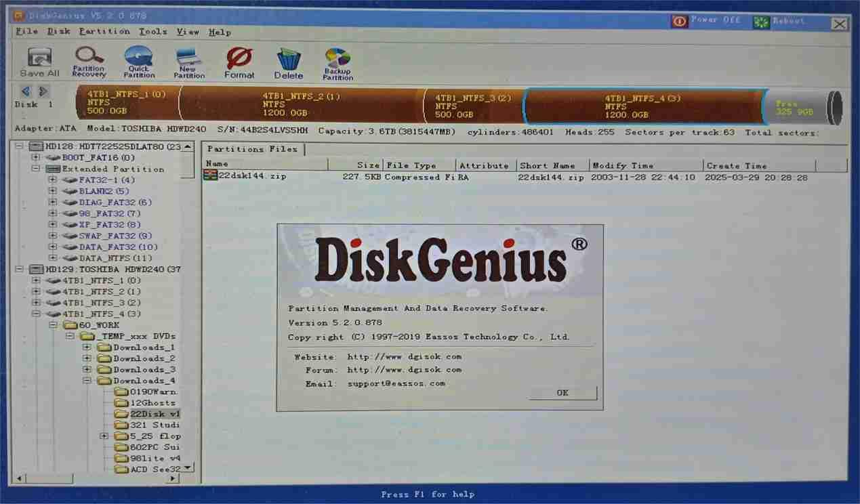Launch the Quick Partition tool
The height and width of the screenshot is (504, 860).
click(139, 62)
